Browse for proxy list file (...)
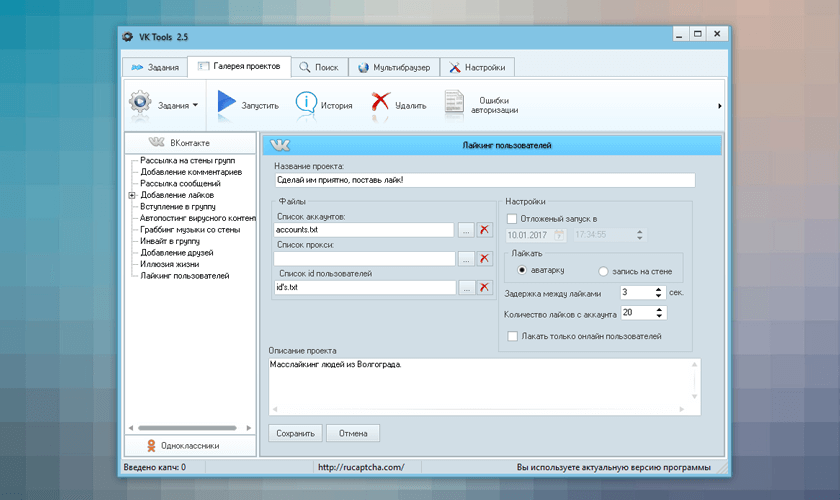Screen dimensions: 840x500 tap(466, 259)
